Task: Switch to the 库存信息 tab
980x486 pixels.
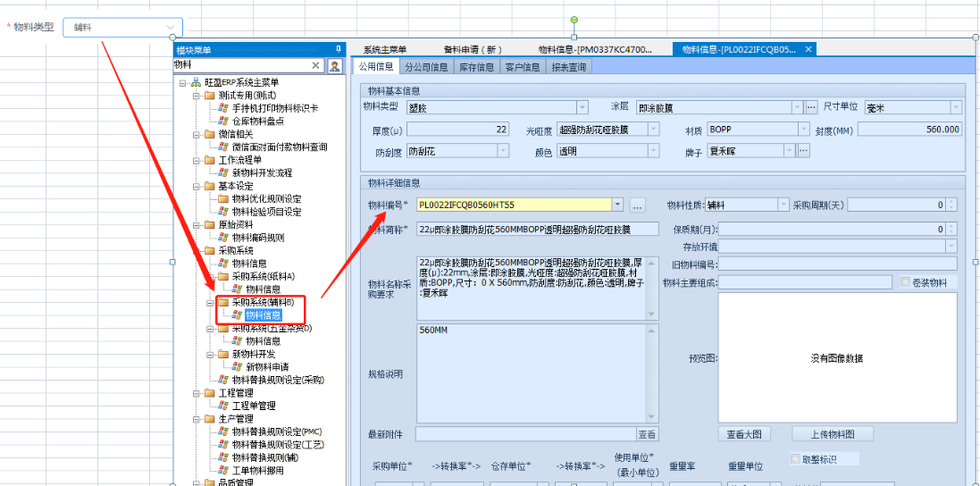Action: pyautogui.click(x=476, y=67)
